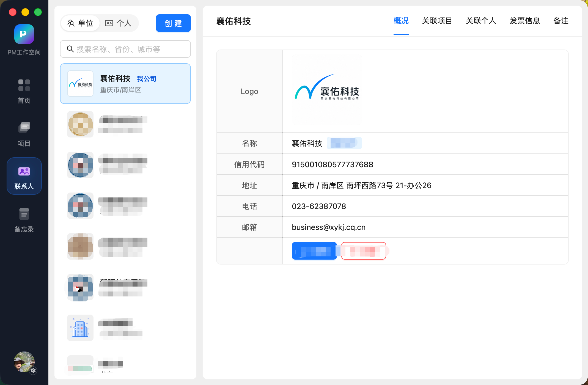Image resolution: width=588 pixels, height=385 pixels.
Task: Click the 创建 button
Action: (173, 23)
